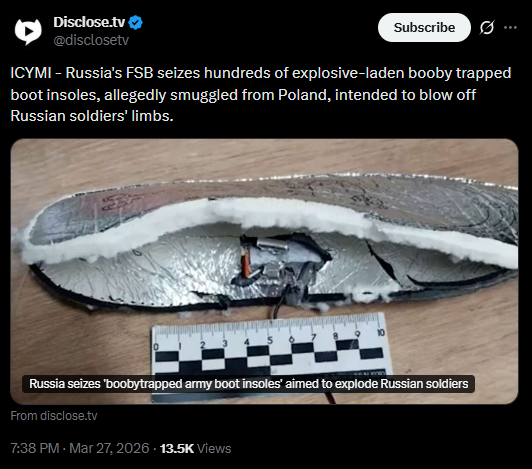Click the 'ICYMI' start of the post
Viewport: 532px width, 469px height.
(x=31, y=73)
